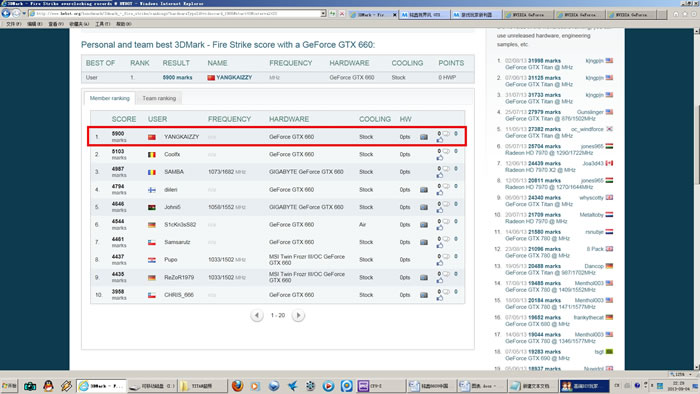Launch Firefox from the taskbar
This screenshot has width=700, height=394.
(238, 386)
